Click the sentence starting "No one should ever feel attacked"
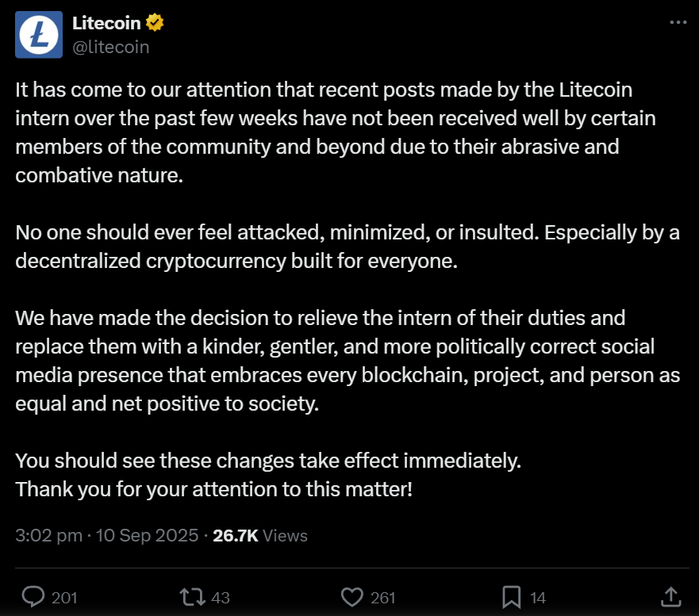The width and height of the screenshot is (699, 616). point(348,247)
